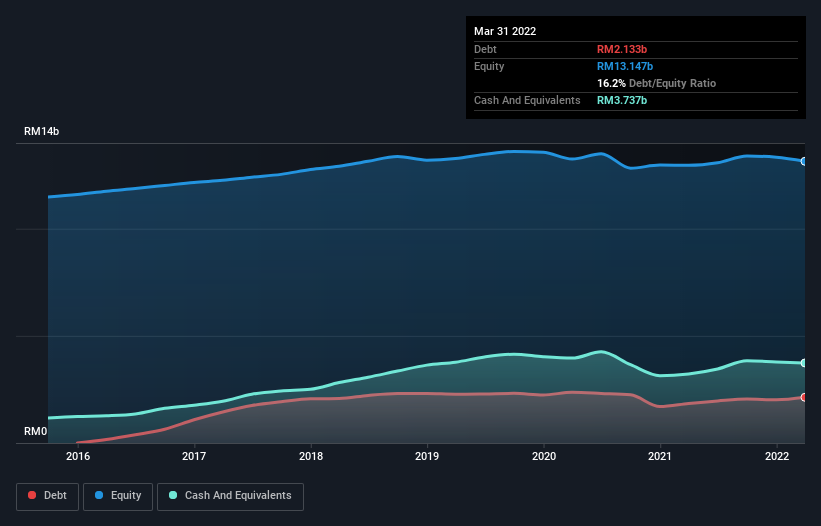This screenshot has width=821, height=526.
Task: Click the red Debt data point marker
Action: [804, 397]
